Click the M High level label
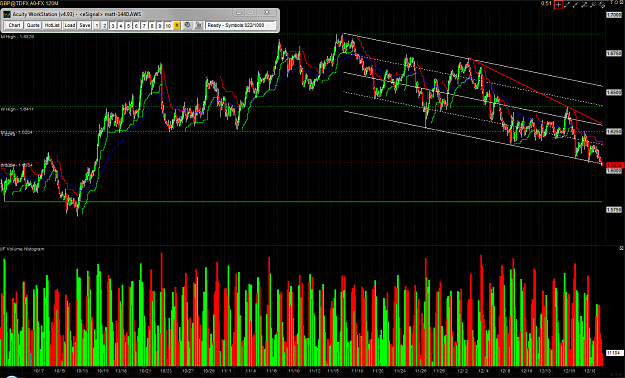This screenshot has height=378, width=625. click(17, 37)
